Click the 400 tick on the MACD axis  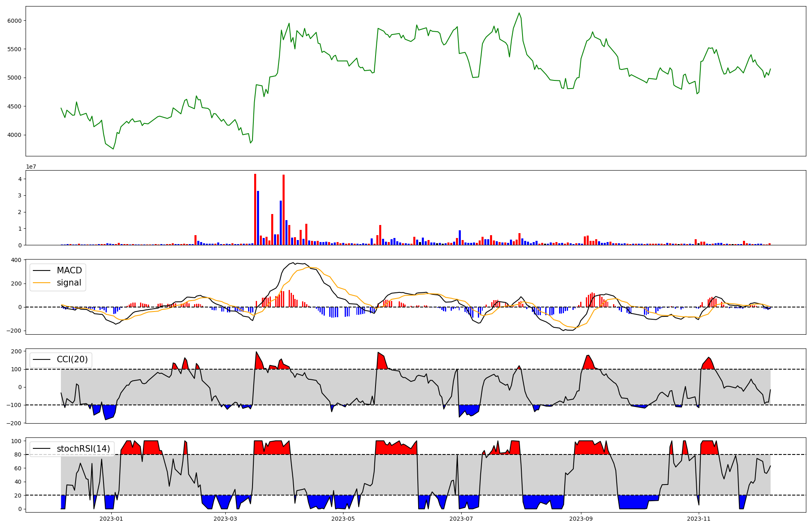[x=17, y=260]
